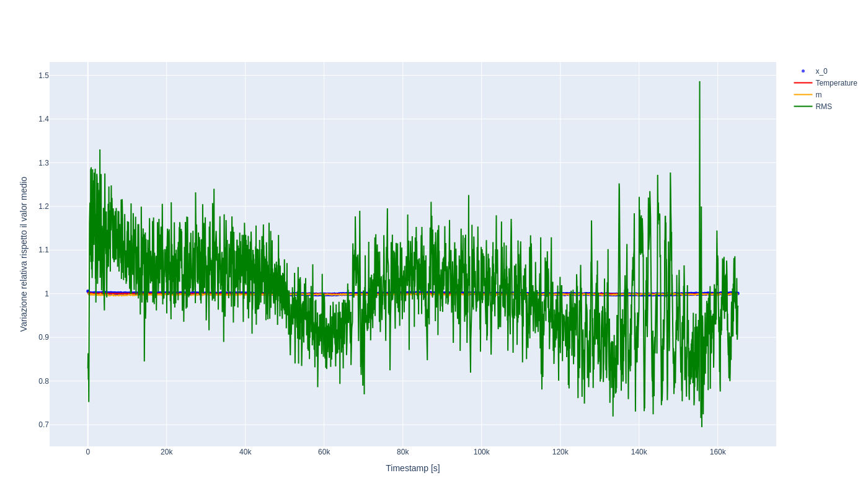Click the 'Timestamp [s]' x-axis title
Screen dimensions: 868x496
(412, 468)
